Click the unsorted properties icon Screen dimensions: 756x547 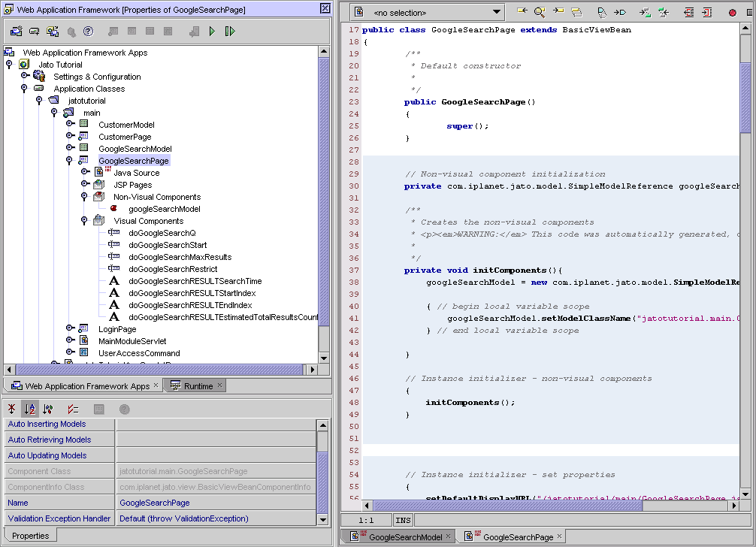click(12, 409)
